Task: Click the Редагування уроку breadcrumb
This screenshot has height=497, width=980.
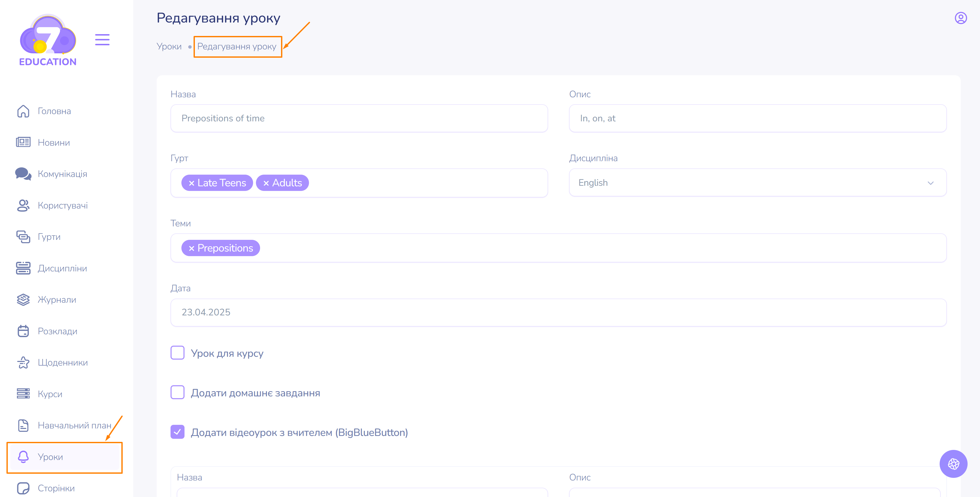Action: pyautogui.click(x=237, y=46)
